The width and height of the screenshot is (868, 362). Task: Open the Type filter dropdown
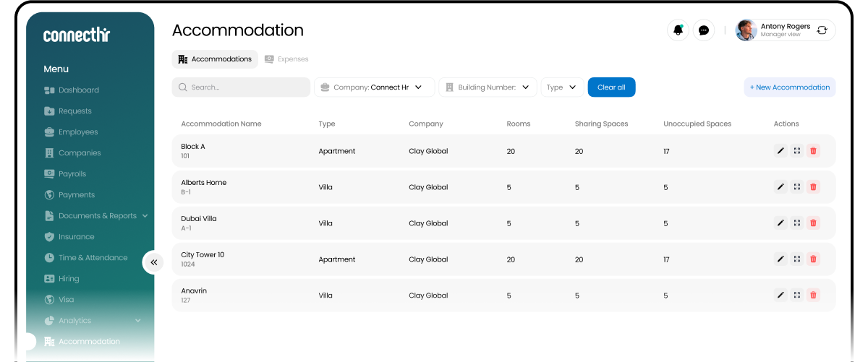pyautogui.click(x=562, y=87)
